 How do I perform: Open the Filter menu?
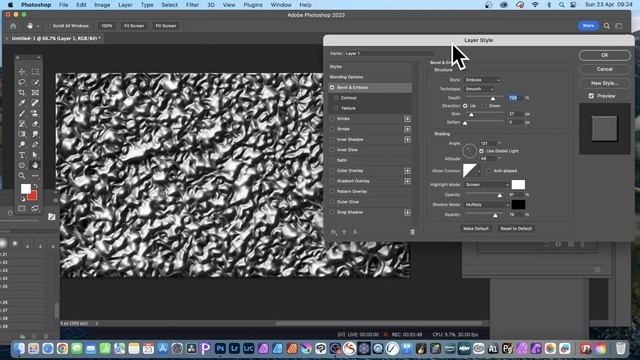[x=192, y=5]
